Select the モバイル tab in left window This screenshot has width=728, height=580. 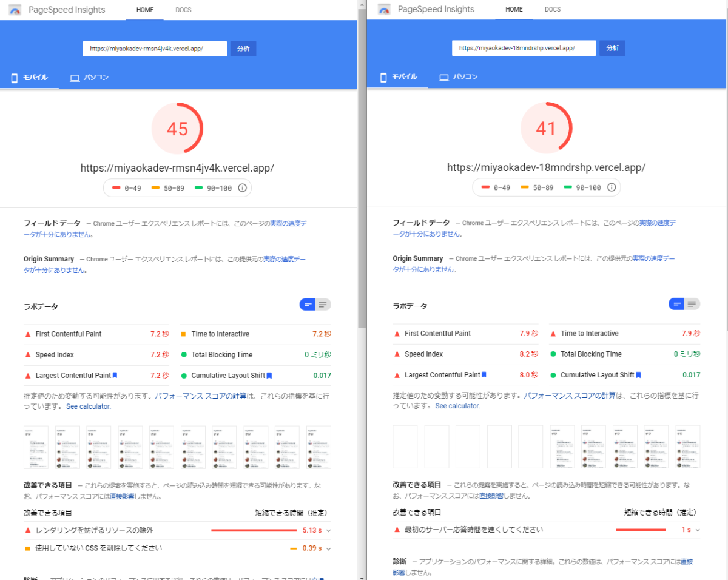click(30, 78)
